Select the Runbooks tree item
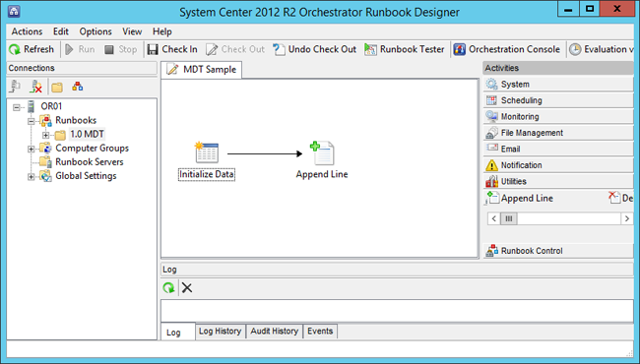The height and width of the screenshot is (364, 640). [x=76, y=120]
